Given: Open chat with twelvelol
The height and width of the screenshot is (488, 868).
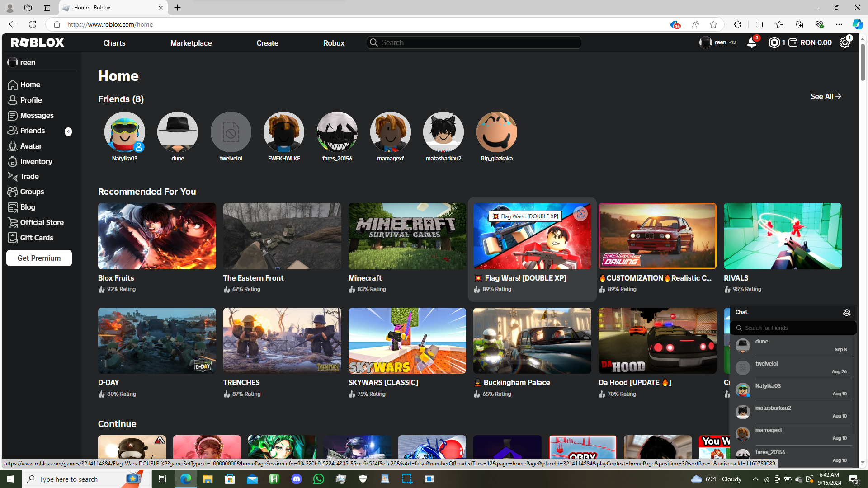Looking at the screenshot, I should pos(792,368).
